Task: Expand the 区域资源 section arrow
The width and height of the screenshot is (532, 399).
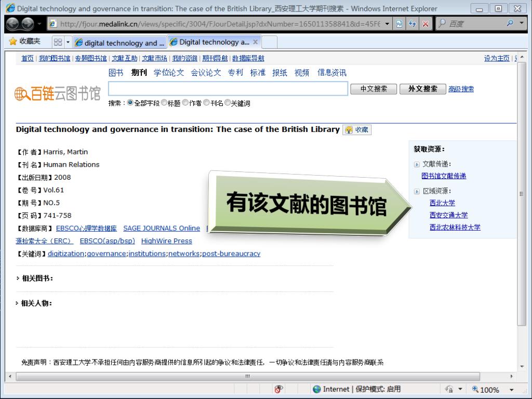Action: click(x=417, y=192)
